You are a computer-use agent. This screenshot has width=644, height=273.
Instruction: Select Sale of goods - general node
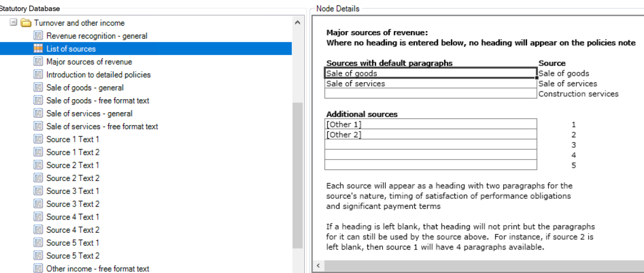(x=85, y=88)
